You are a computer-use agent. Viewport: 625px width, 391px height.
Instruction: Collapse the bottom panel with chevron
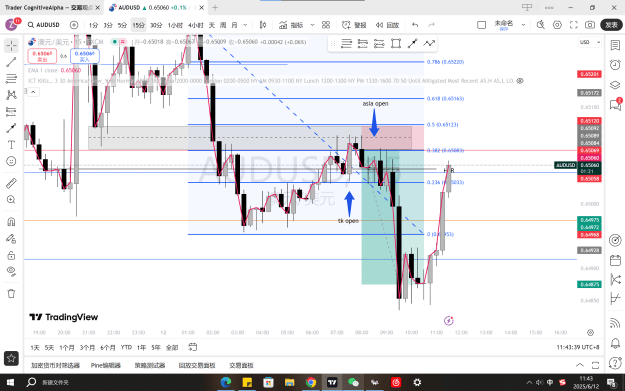[x=580, y=365]
